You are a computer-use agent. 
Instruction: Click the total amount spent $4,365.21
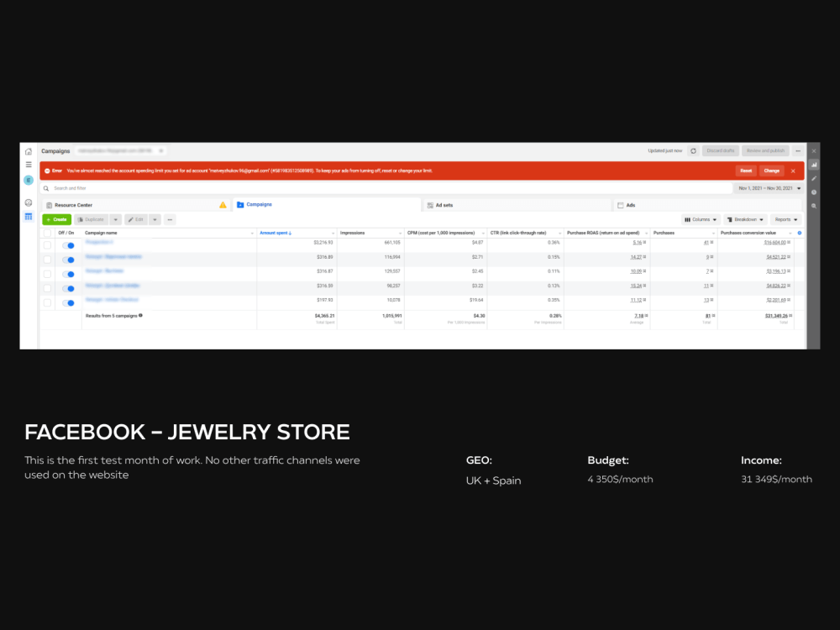click(324, 316)
